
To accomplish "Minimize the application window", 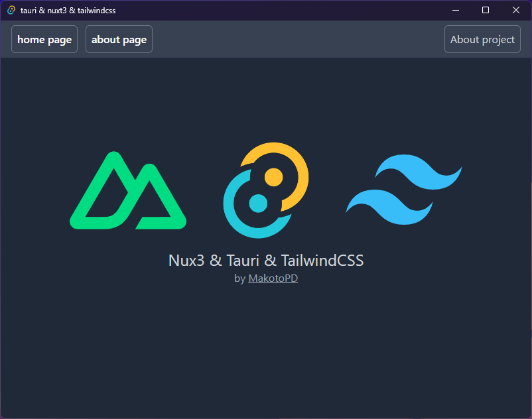I will click(456, 10).
